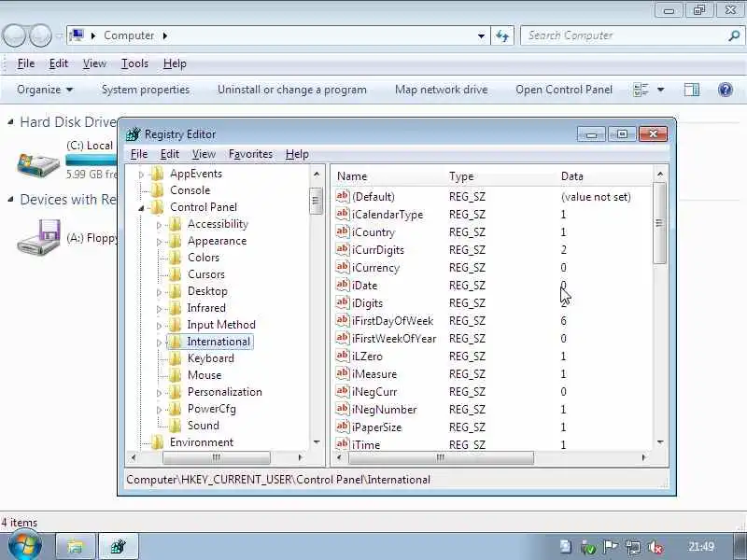Expand the Input Method key
Screen dimensions: 747x560
pyautogui.click(x=159, y=326)
